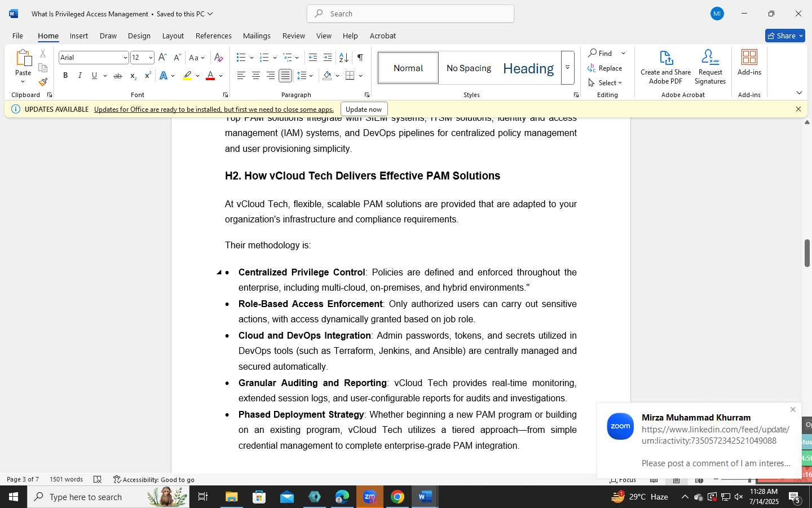Viewport: 812px width, 508px height.
Task: Click the vertical scrollbar thumb
Action: pyautogui.click(x=807, y=253)
